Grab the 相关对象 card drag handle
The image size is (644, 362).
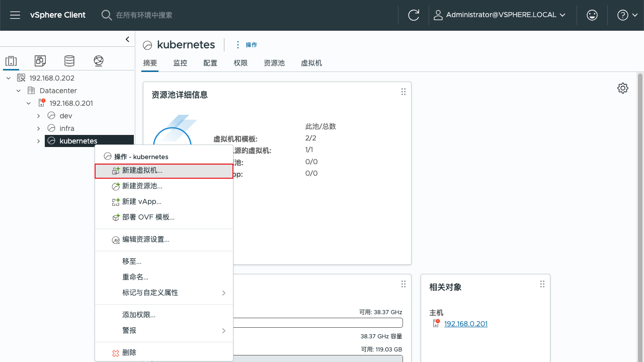pos(542,284)
